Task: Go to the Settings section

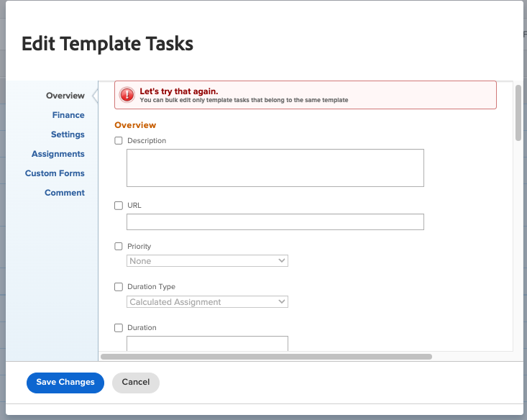Action: [x=68, y=134]
